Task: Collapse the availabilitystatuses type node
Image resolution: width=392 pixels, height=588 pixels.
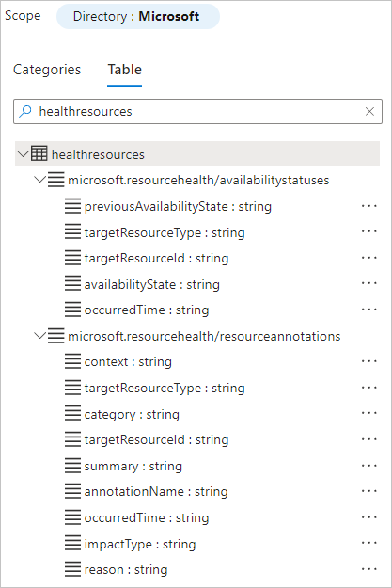Action: pos(39,180)
